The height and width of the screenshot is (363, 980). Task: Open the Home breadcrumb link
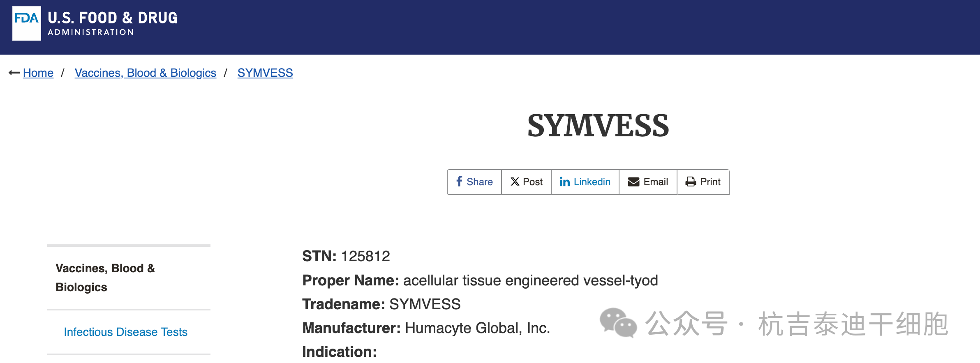tap(38, 73)
